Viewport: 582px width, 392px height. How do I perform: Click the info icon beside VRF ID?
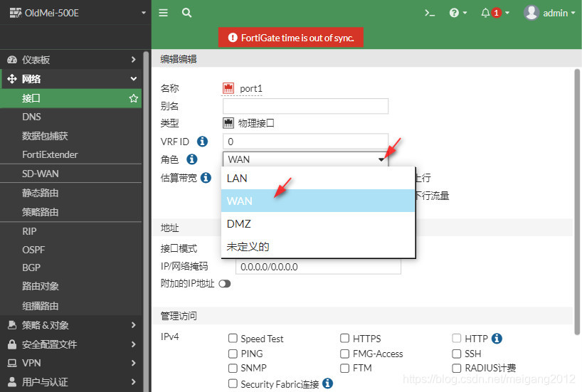pos(202,142)
